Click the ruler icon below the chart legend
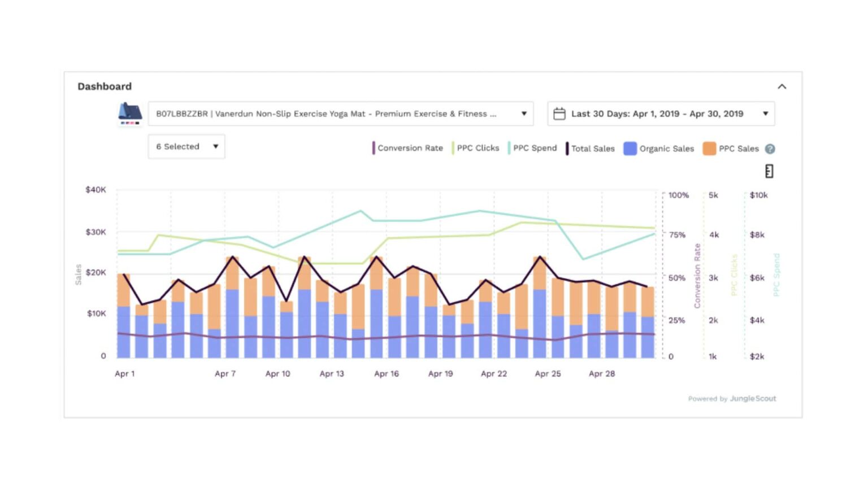Screen dimensions: 868x488 [769, 171]
